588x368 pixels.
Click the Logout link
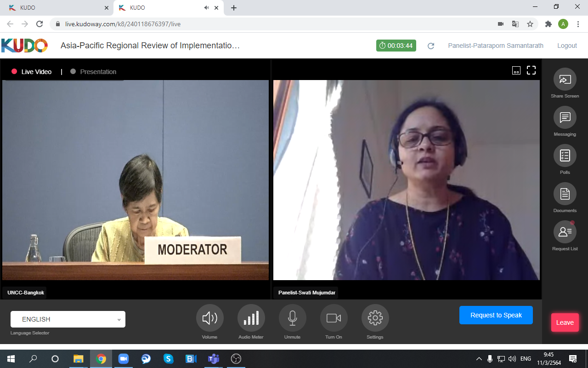[x=567, y=46]
